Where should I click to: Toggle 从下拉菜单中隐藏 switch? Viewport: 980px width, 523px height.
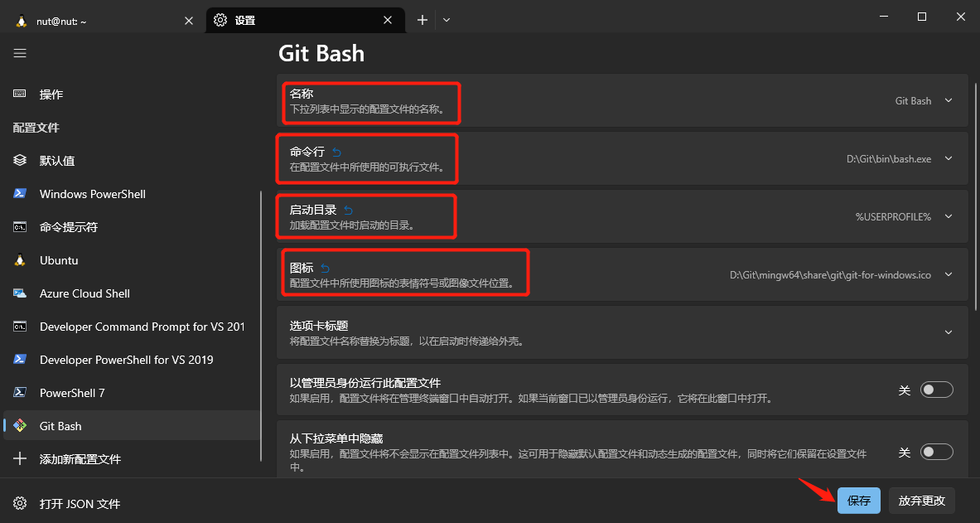(937, 452)
